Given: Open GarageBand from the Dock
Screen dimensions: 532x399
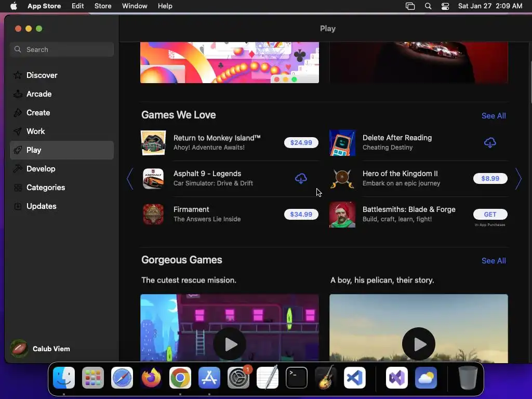Looking at the screenshot, I should pyautogui.click(x=326, y=378).
